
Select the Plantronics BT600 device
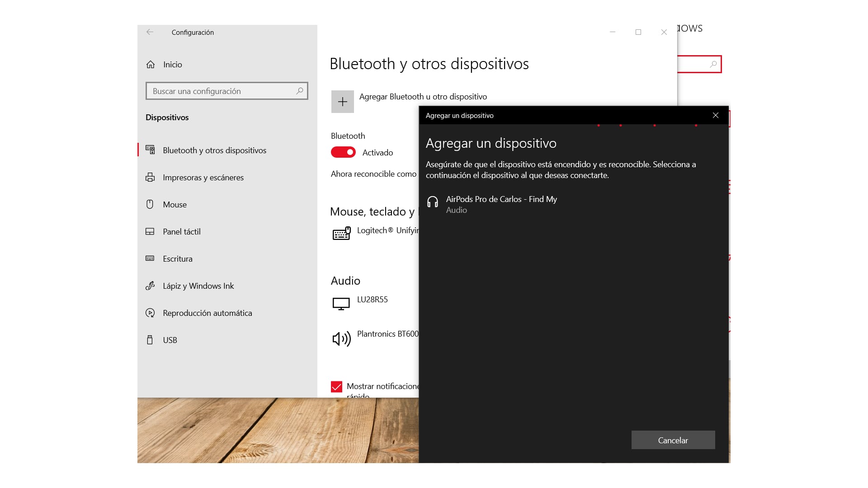[376, 338]
